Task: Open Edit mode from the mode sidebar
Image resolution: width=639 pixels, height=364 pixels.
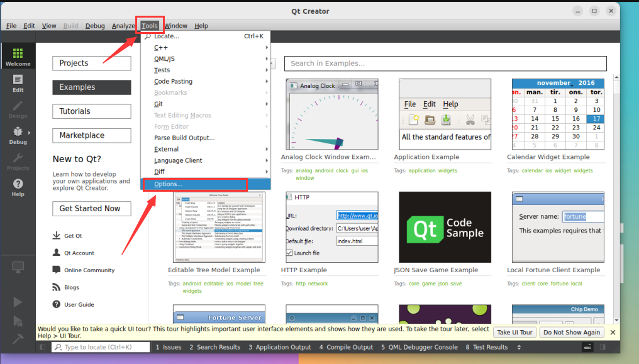Action: 18,83
